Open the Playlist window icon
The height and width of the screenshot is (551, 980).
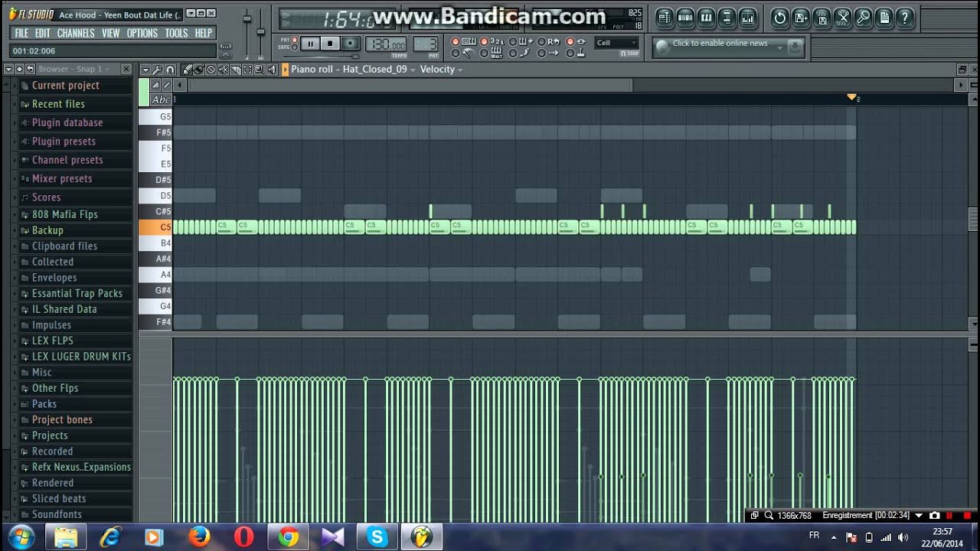click(665, 18)
